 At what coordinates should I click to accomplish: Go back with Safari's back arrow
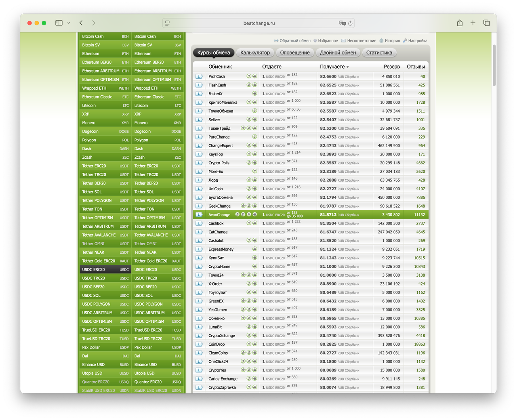click(81, 23)
